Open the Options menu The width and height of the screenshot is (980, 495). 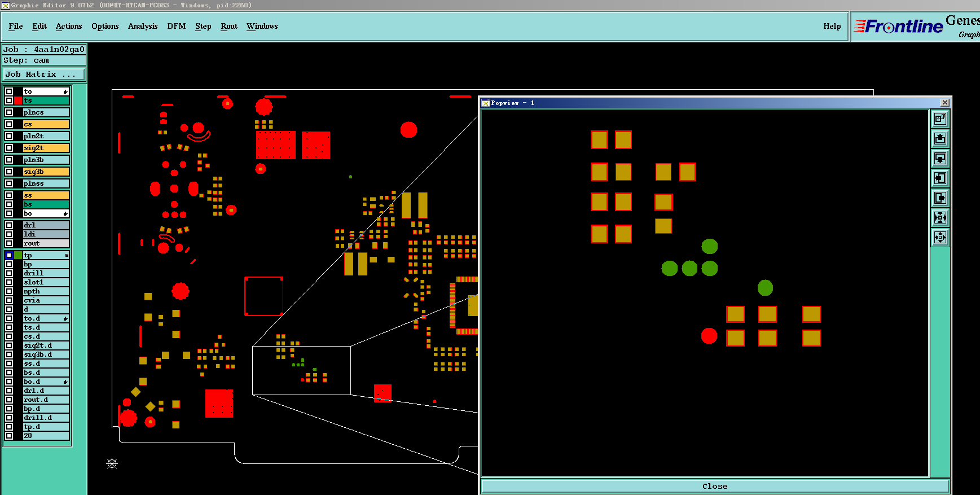105,26
